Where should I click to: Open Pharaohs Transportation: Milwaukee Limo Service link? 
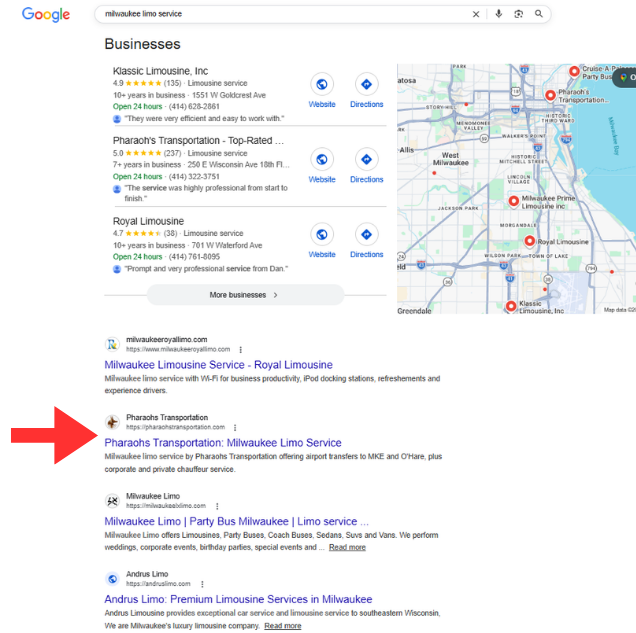click(x=222, y=442)
